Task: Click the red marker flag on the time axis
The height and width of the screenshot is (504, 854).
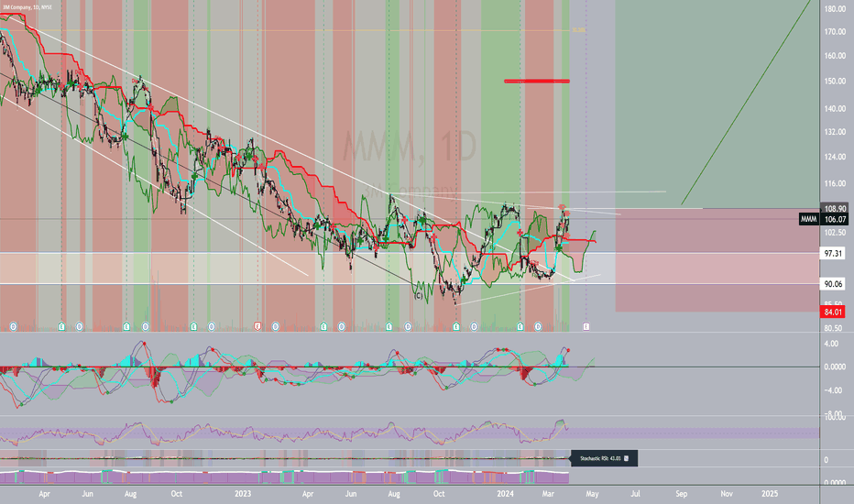Action: tap(257, 326)
